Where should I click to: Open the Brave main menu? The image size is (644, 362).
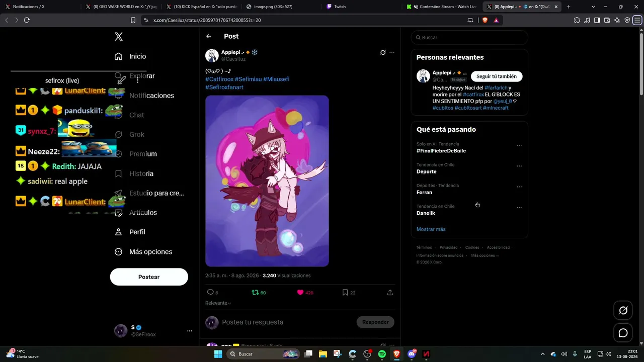pos(637,20)
